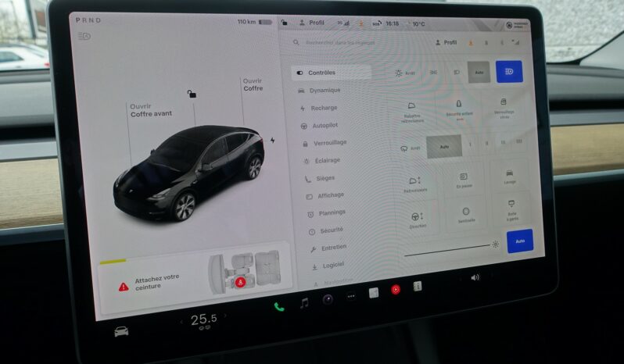Tap the fold mirrors button
624x364 pixels.
412,112
